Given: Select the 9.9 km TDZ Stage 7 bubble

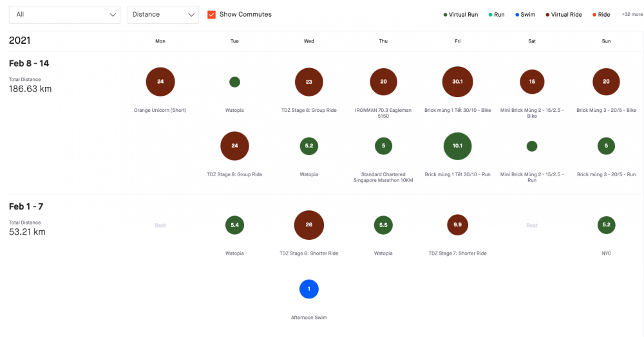Looking at the screenshot, I should click(x=457, y=225).
